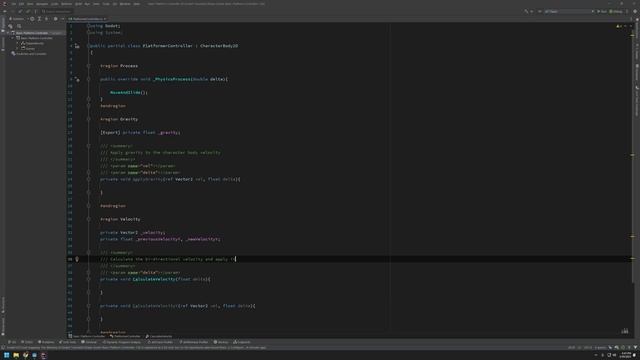Viewport: 640px width, 360px height.
Task: Open the Tools menu
Action: pos(106,4)
